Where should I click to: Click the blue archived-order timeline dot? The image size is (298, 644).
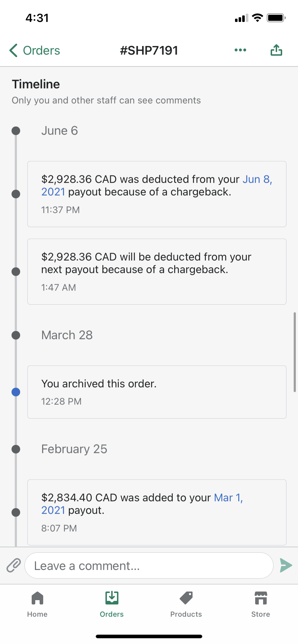(16, 392)
